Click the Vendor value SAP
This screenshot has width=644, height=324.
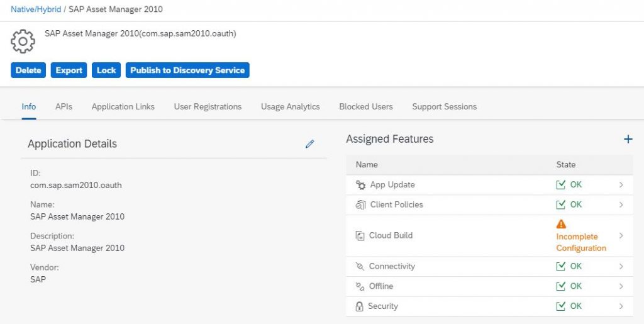(38, 279)
